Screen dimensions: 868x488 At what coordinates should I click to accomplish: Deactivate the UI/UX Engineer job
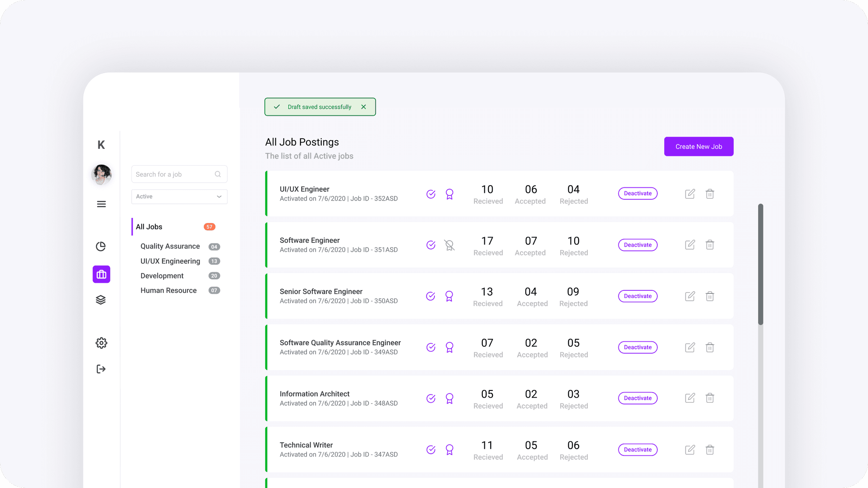click(638, 193)
